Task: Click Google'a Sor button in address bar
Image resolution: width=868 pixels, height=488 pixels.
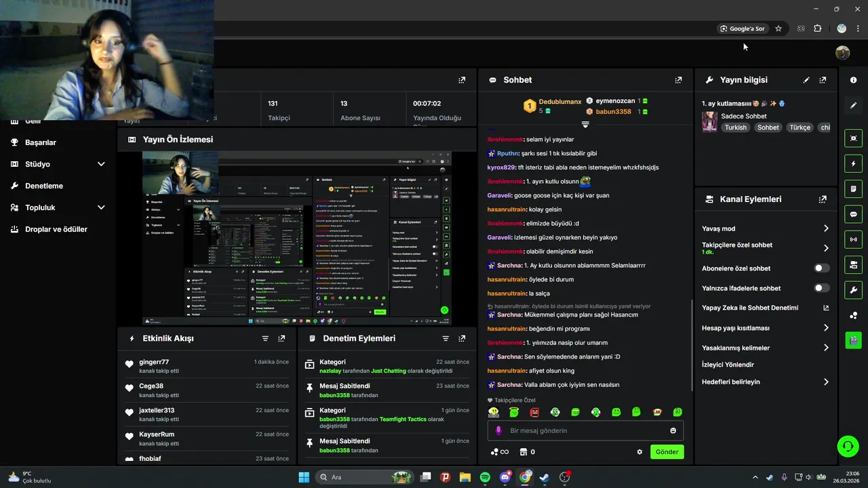Action: coord(743,28)
